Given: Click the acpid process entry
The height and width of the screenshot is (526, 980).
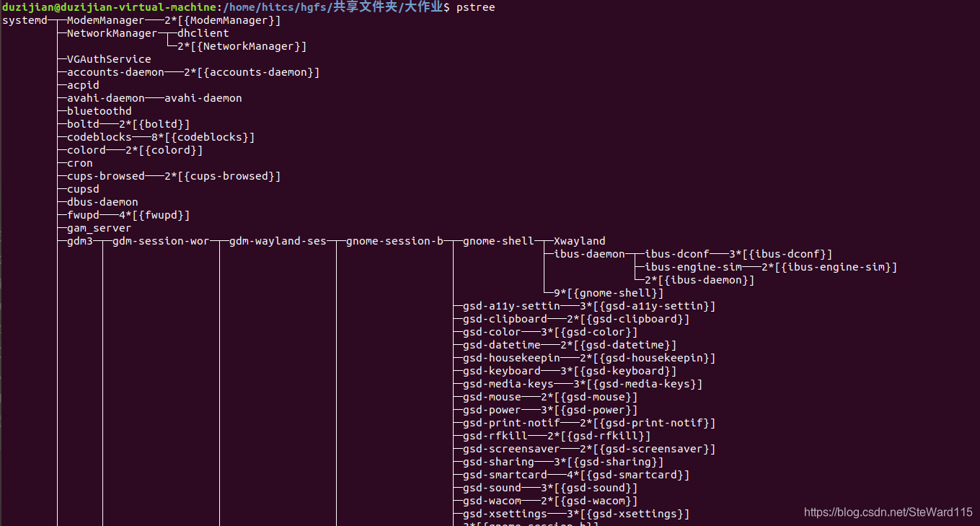Looking at the screenshot, I should coord(83,85).
